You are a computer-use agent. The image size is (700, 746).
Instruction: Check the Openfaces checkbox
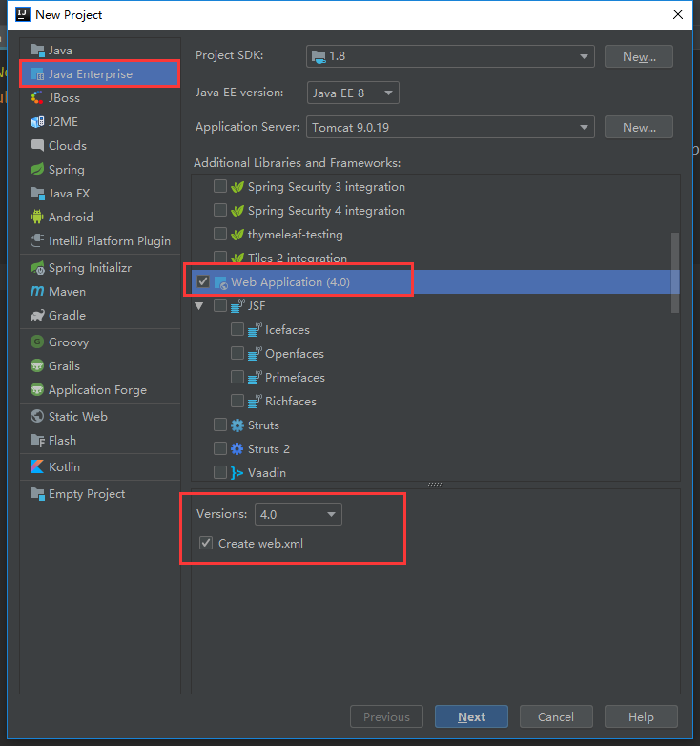237,353
